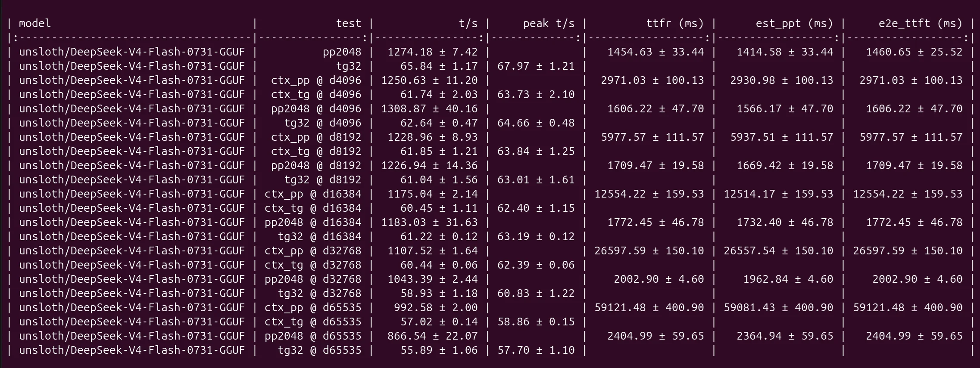Select the "ctx_pp @ d65535" test cell
The width and height of the screenshot is (980, 368).
click(x=313, y=307)
